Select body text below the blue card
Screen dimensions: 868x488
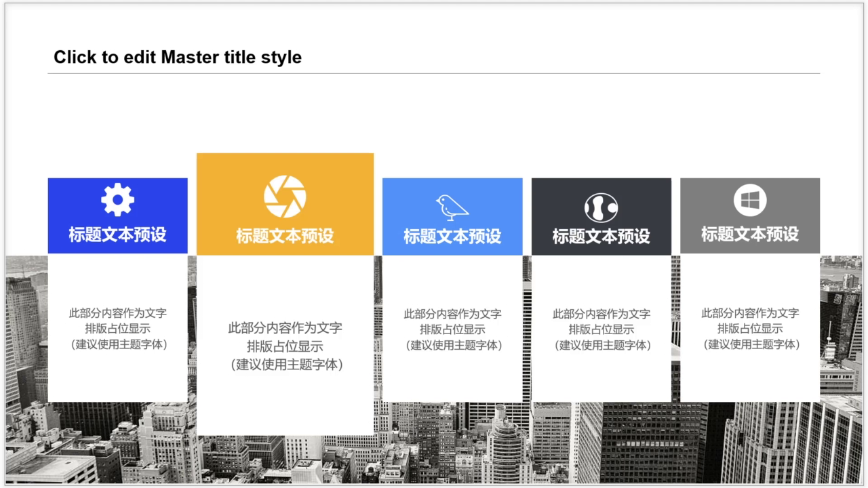pos(118,329)
